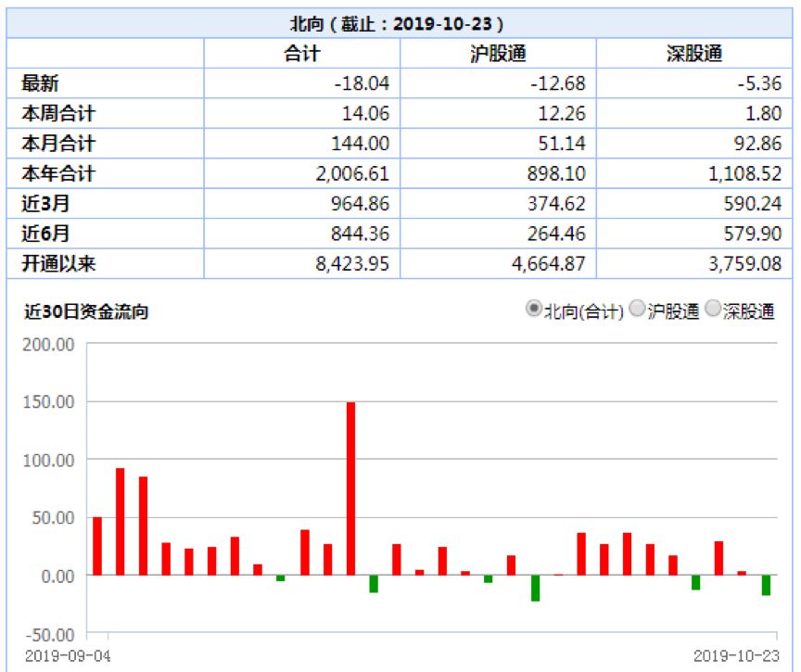Click the 1,108.52 cell
Screen dimensions: 801x672
click(744, 173)
